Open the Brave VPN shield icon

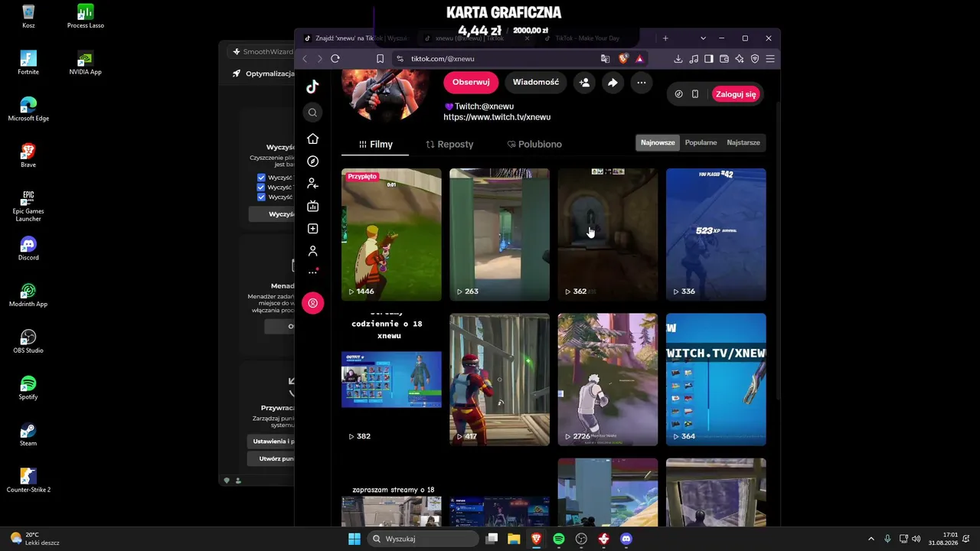(x=755, y=59)
